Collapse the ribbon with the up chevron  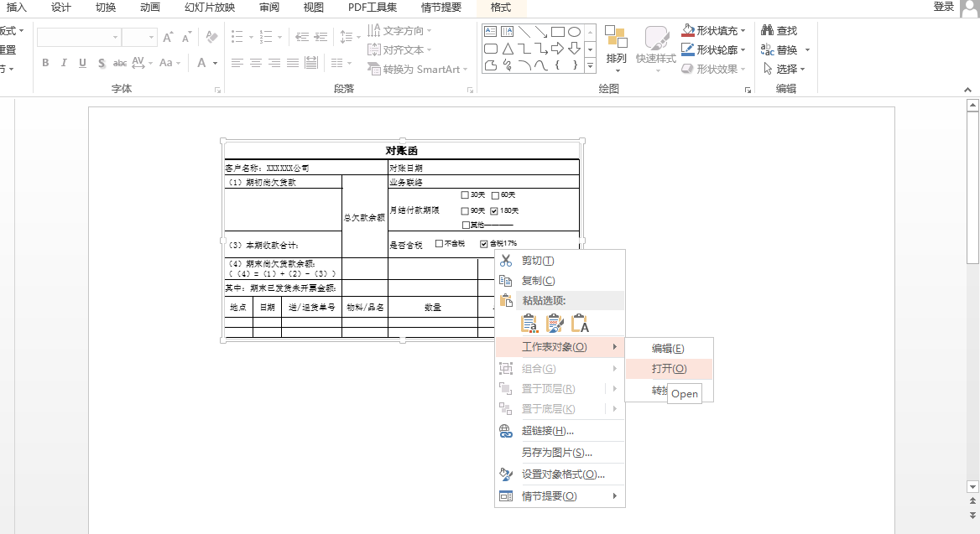967,90
